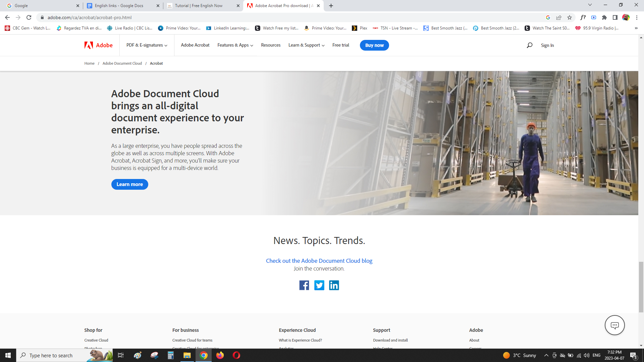Open the Adobe Document Cloud blog link

tap(319, 261)
